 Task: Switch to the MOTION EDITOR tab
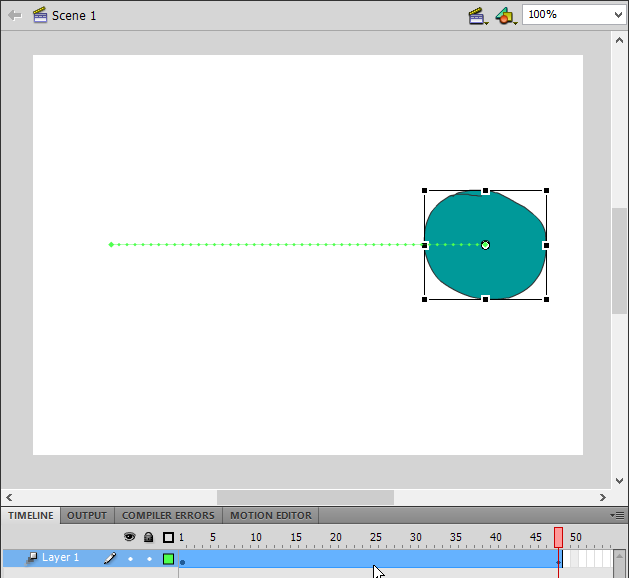(x=271, y=515)
